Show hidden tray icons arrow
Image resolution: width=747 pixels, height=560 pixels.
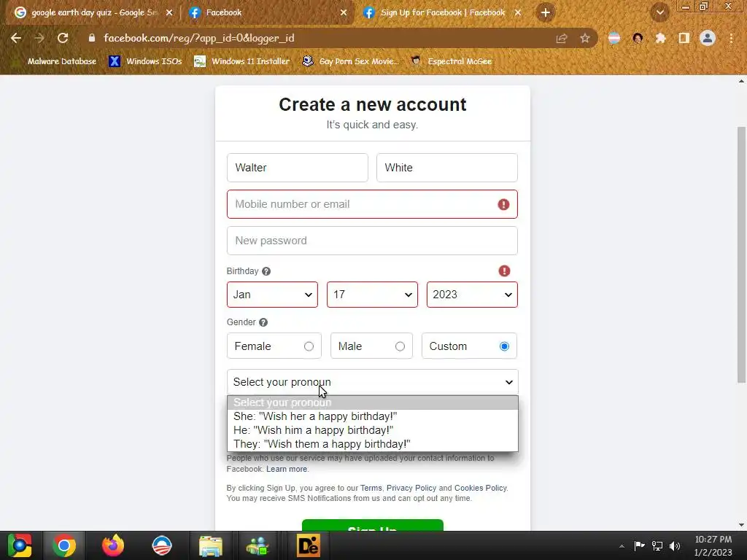pyautogui.click(x=622, y=546)
